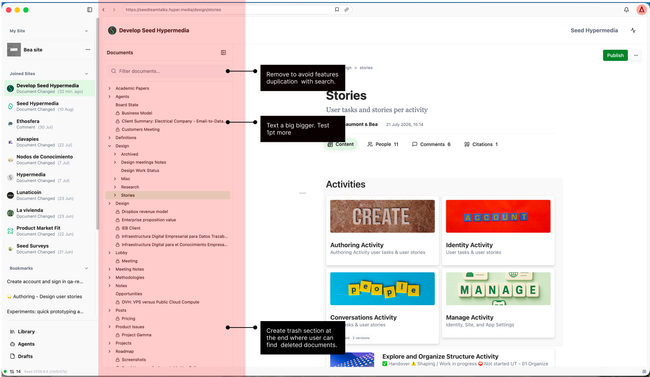Click the stories breadcrumb
Viewport: 650px width, 377px height.
[x=366, y=68]
